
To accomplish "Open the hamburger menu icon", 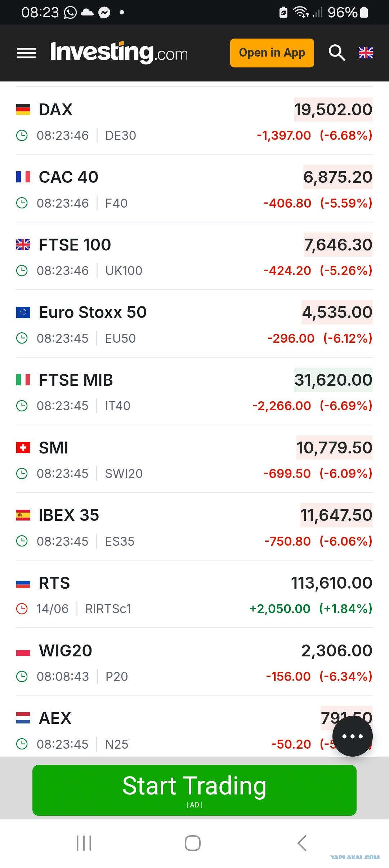I will (26, 53).
